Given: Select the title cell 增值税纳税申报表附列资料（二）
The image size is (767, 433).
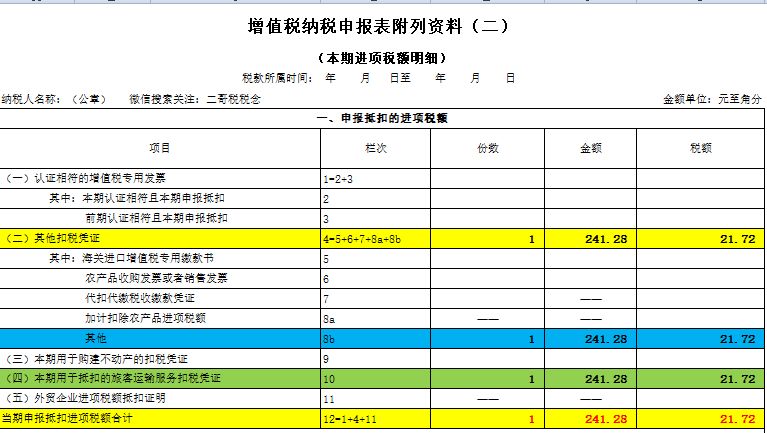Looking at the screenshot, I should click(383, 28).
